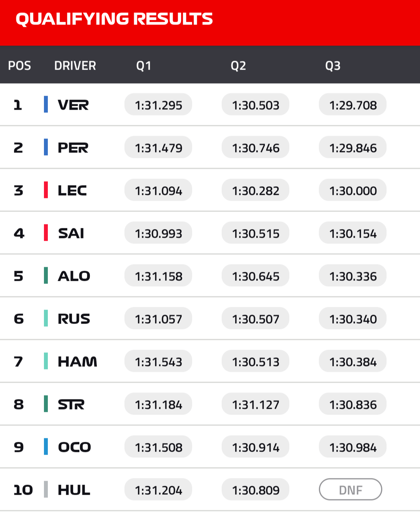Click the Q3 column header
The width and height of the screenshot is (420, 513).
pos(332,66)
